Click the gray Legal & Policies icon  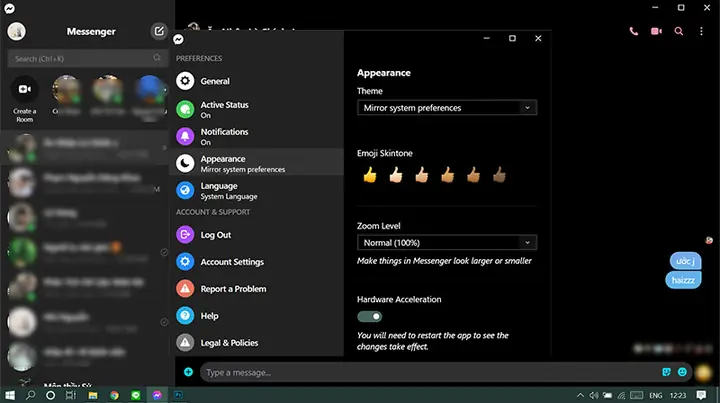[185, 343]
